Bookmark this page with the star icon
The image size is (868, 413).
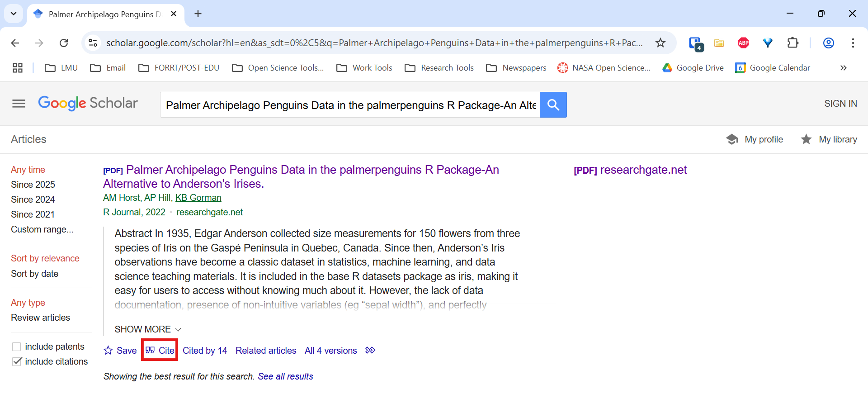tap(660, 43)
